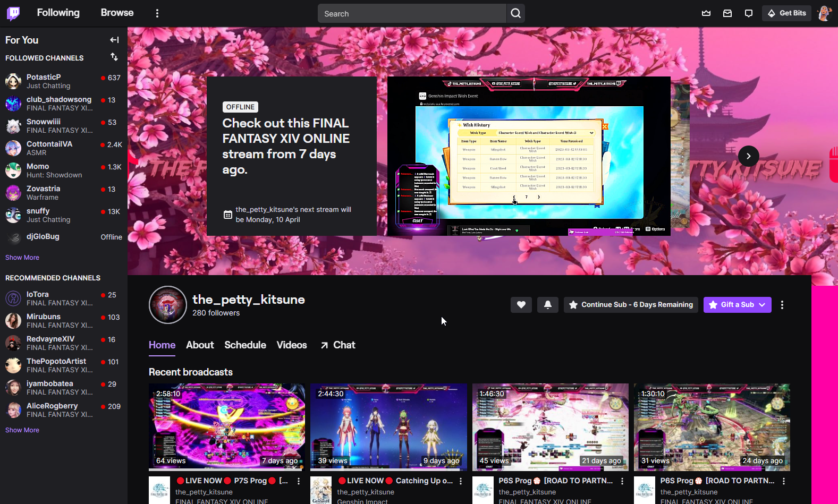Open Snowwiiii channel from sidebar
838x504 pixels.
(64, 126)
